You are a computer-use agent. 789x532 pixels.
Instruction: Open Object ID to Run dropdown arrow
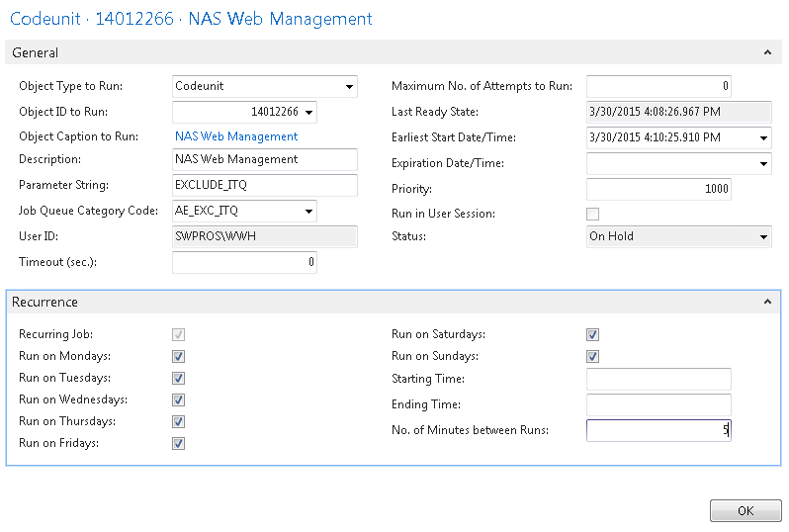pyautogui.click(x=309, y=113)
